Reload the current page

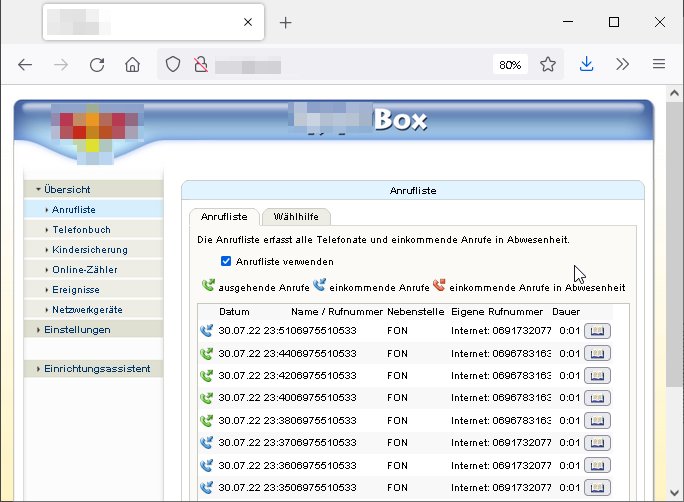[97, 64]
